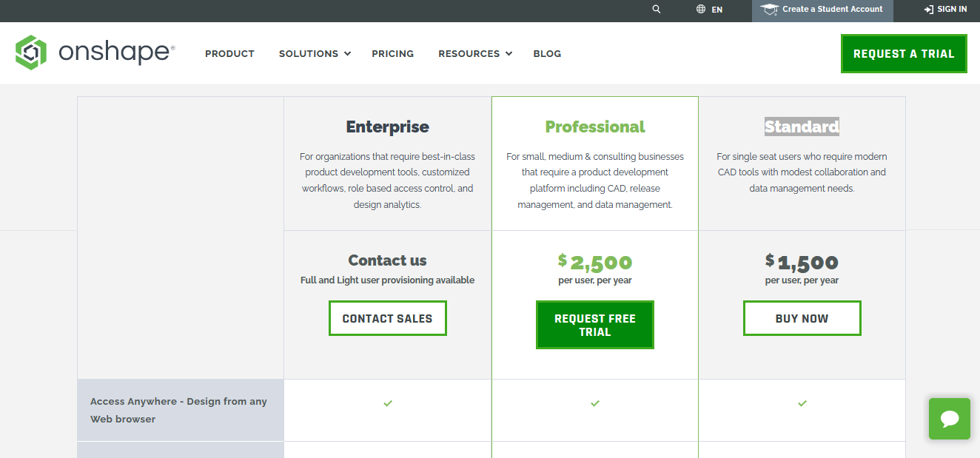Click the $1,500 Standard price
This screenshot has height=458, width=980.
coord(802,261)
